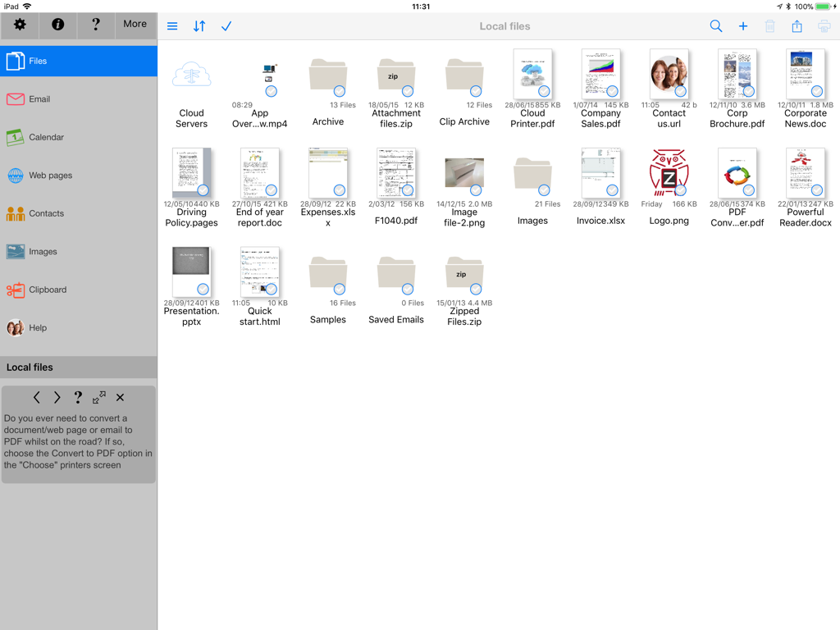Select the Archive folder's selection circle
This screenshot has height=630, width=840.
coord(339,91)
